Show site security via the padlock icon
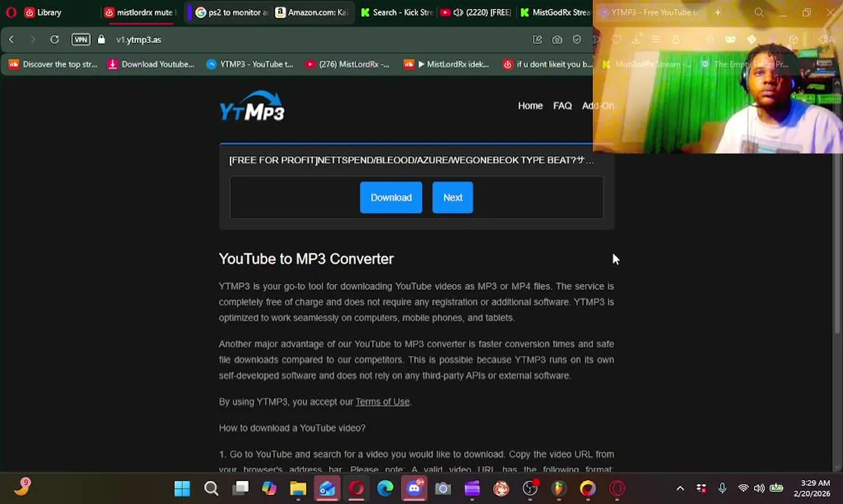Image resolution: width=843 pixels, height=504 pixels. pyautogui.click(x=102, y=40)
